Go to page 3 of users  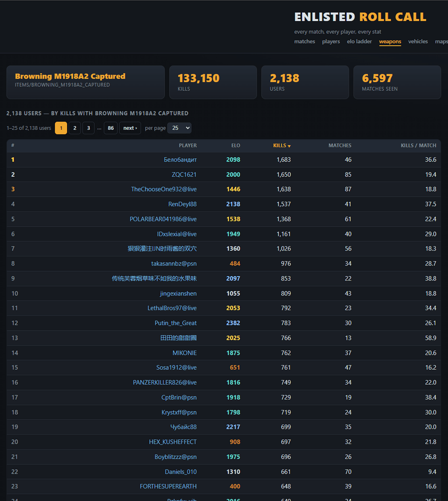tap(89, 128)
